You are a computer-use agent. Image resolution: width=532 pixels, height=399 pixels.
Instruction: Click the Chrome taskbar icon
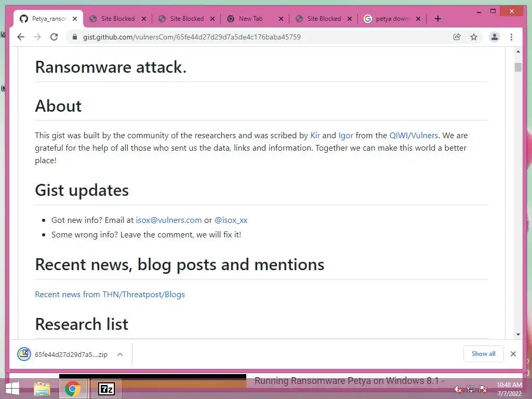click(x=73, y=389)
